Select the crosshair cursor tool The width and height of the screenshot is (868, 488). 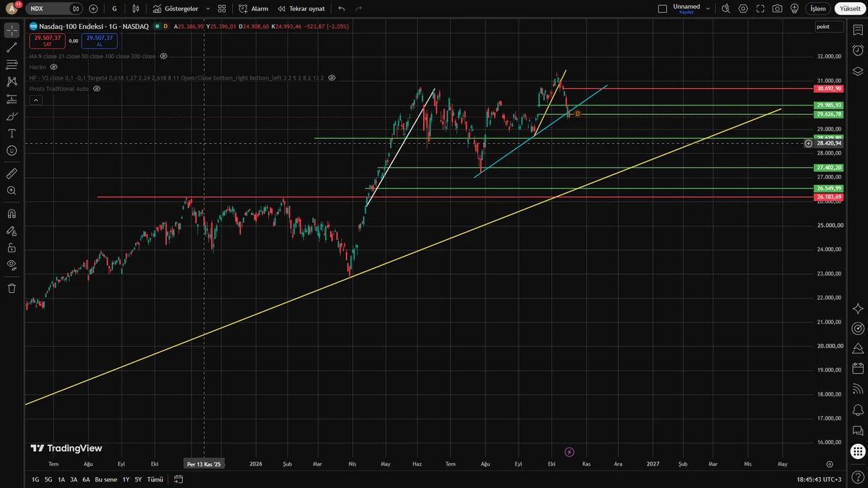coord(12,30)
